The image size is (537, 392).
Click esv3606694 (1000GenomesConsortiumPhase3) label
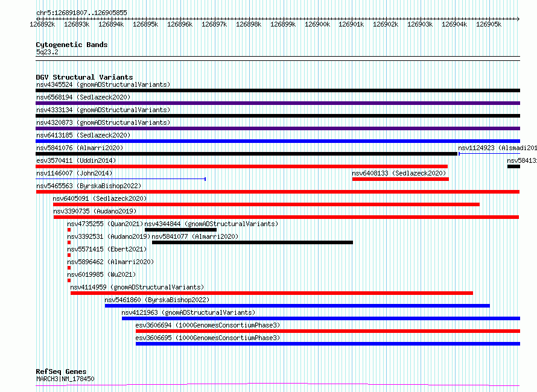click(x=208, y=325)
